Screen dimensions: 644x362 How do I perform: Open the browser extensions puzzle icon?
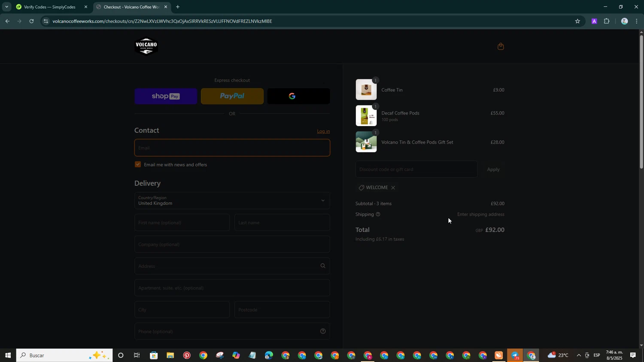pyautogui.click(x=607, y=21)
